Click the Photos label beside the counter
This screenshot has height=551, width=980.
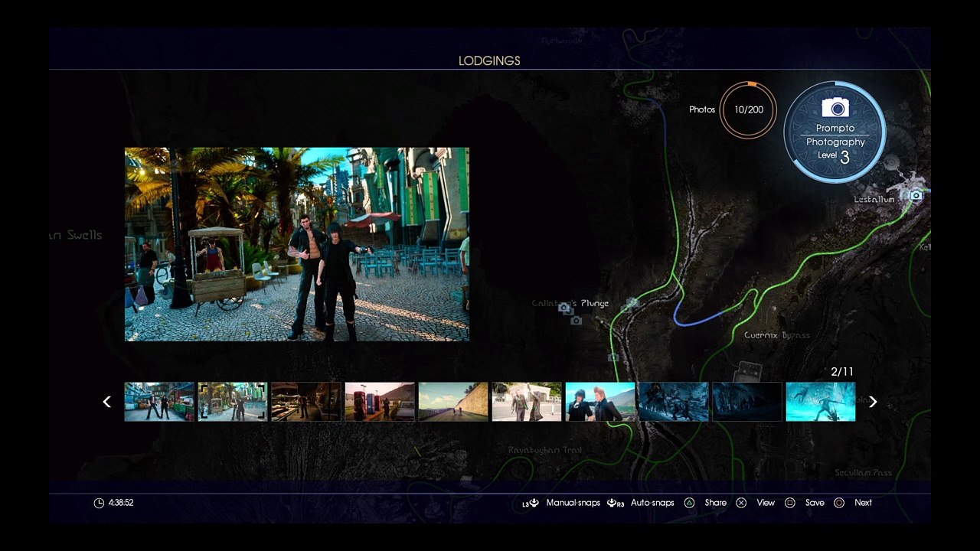pyautogui.click(x=702, y=109)
